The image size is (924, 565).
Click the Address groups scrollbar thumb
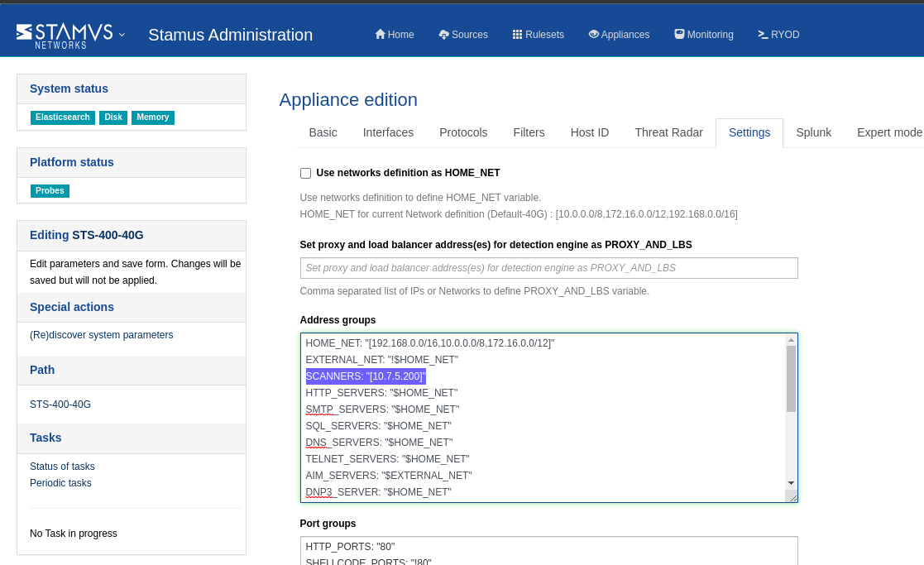[791, 379]
